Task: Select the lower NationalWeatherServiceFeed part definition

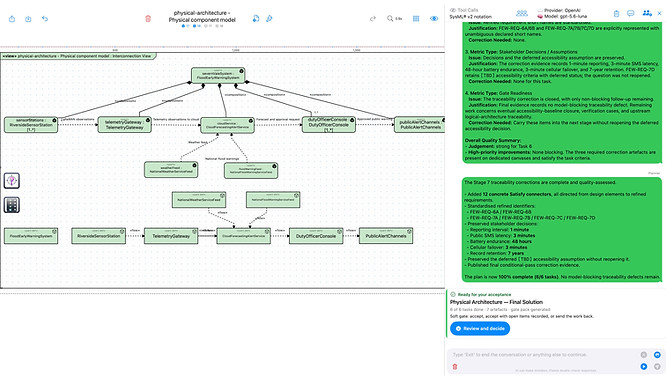Action: pos(199,200)
